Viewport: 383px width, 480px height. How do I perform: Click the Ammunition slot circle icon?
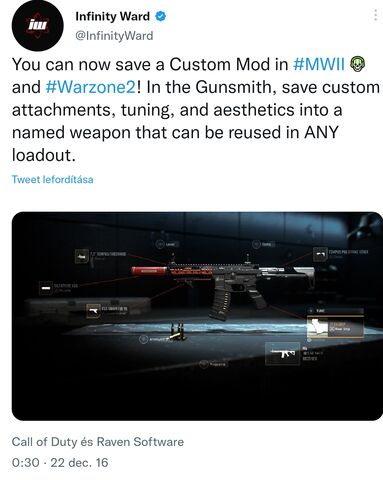(144, 339)
